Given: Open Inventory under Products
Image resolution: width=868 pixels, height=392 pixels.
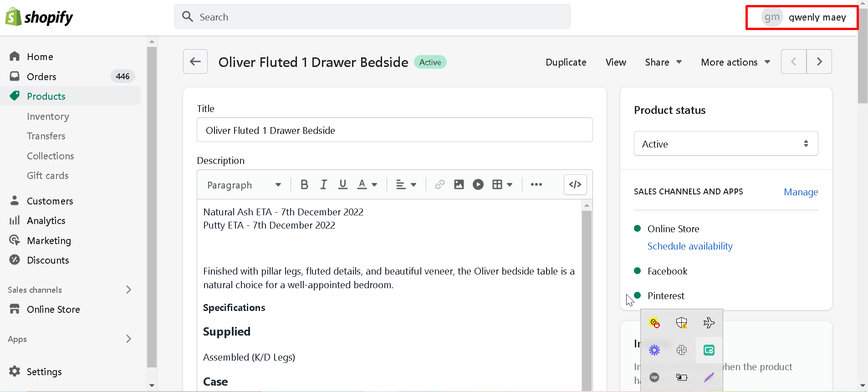Looking at the screenshot, I should 48,117.
